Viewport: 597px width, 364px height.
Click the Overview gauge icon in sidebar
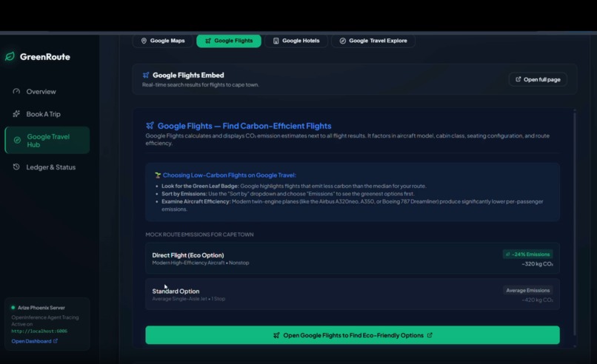click(16, 91)
